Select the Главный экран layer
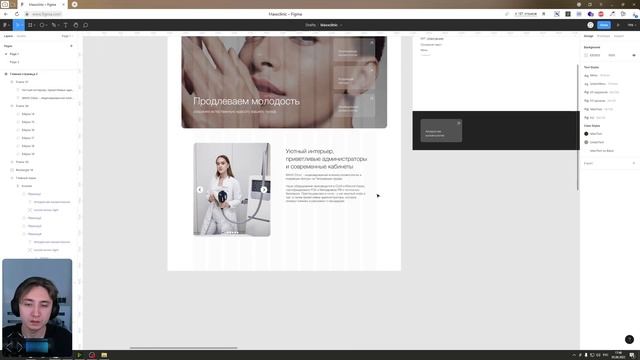This screenshot has width=640, height=360. (x=26, y=178)
